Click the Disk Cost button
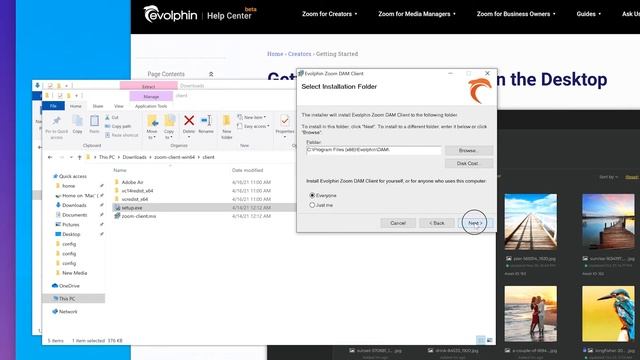 469,163
